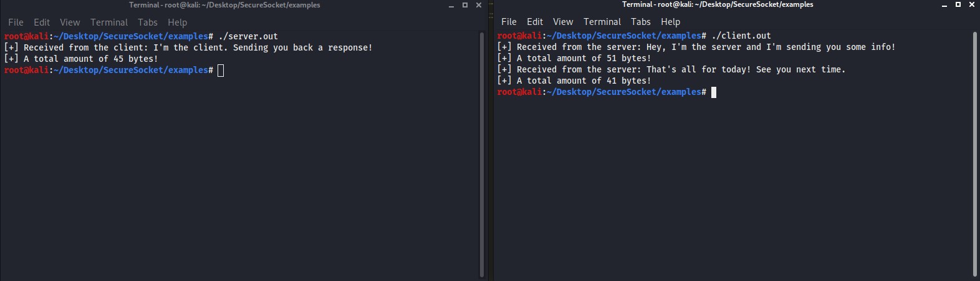980x281 pixels.
Task: Open File menu in server terminal window
Action: (x=16, y=22)
